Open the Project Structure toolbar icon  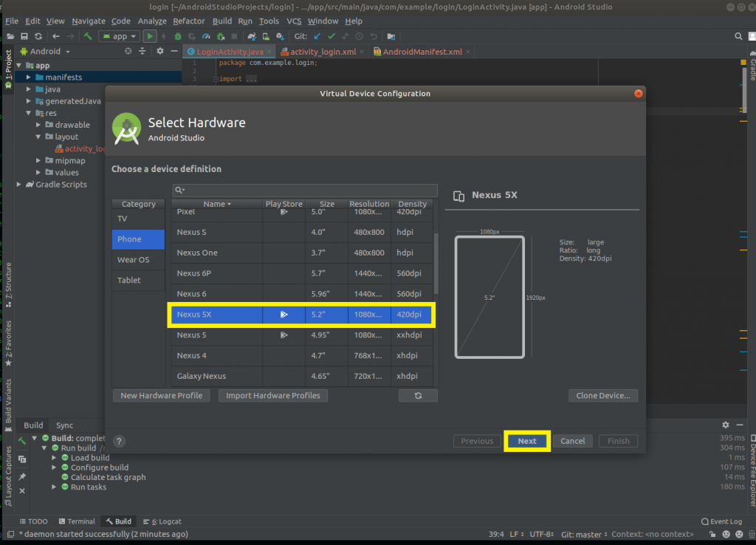point(391,36)
